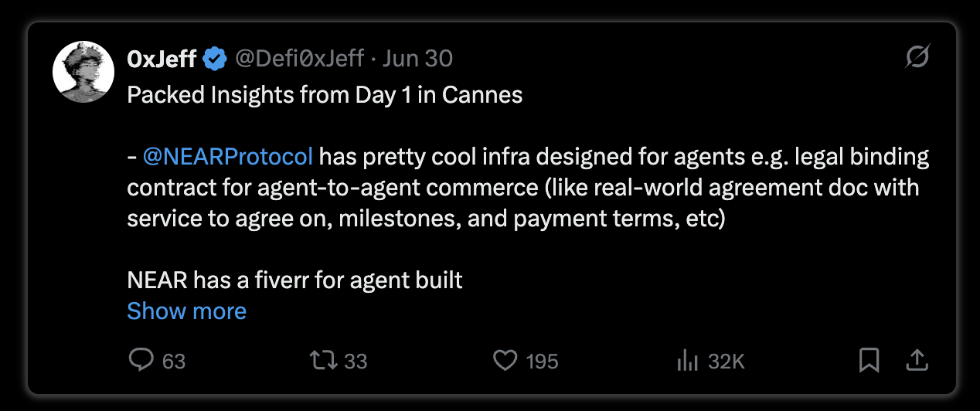Bookmark this post about Cannes insights
Screen dimensions: 980x411
coord(869,360)
